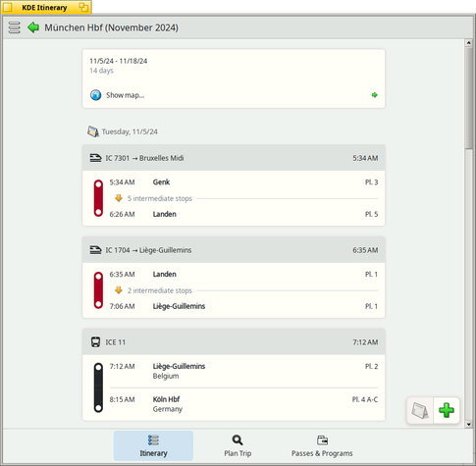Open the IC 7301 → Bruxelles Midi header
The width and height of the screenshot is (476, 466).
234,158
